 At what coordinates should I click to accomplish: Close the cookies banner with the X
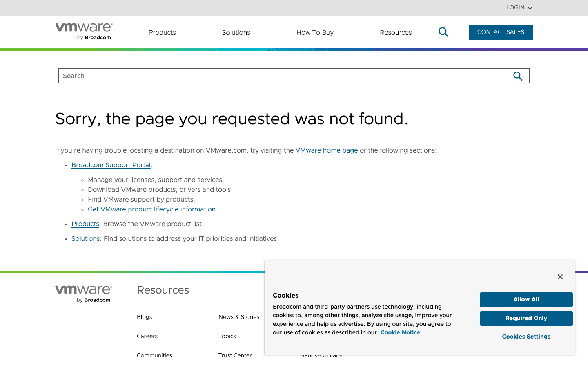[560, 277]
